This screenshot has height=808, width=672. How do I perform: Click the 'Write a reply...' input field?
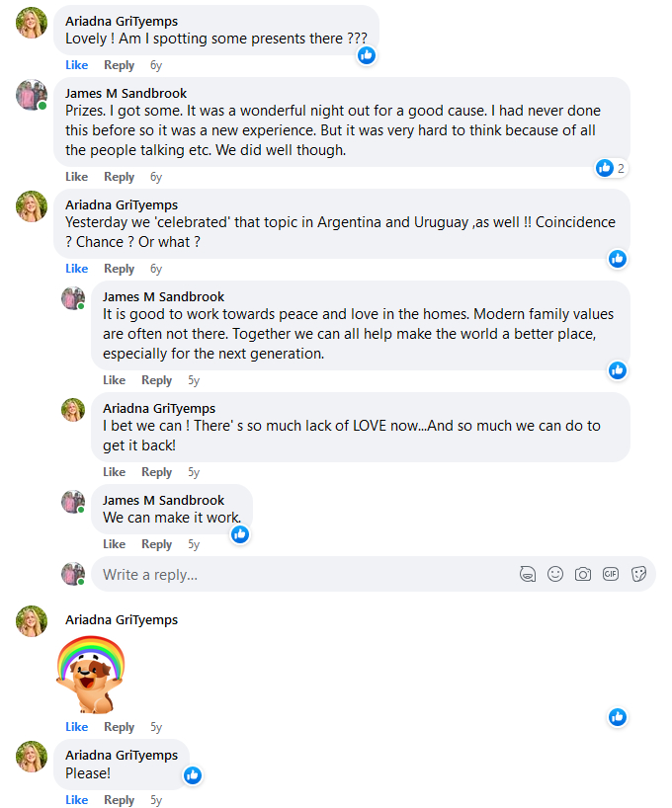(296, 574)
